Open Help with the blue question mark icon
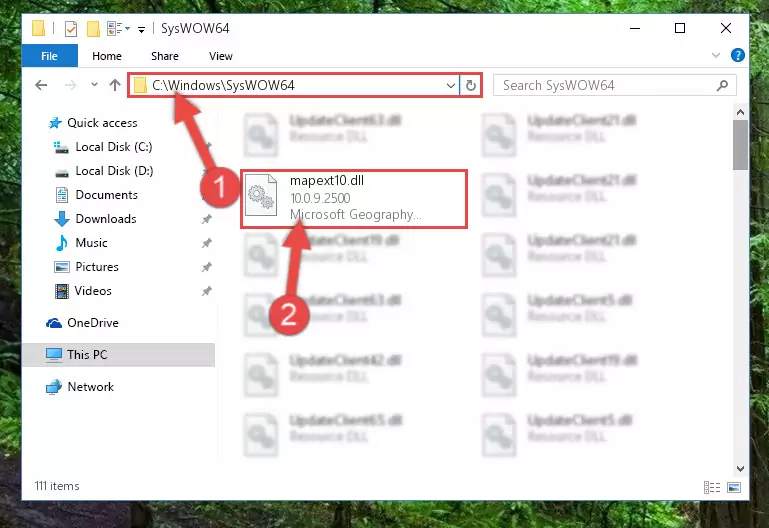This screenshot has height=528, width=769. coord(737,55)
